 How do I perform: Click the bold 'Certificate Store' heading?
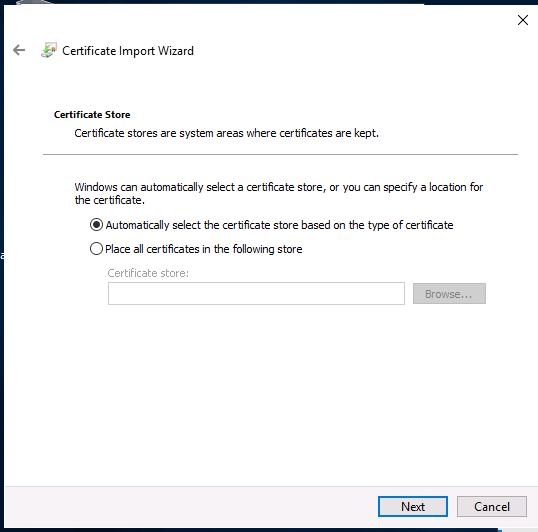tap(92, 115)
